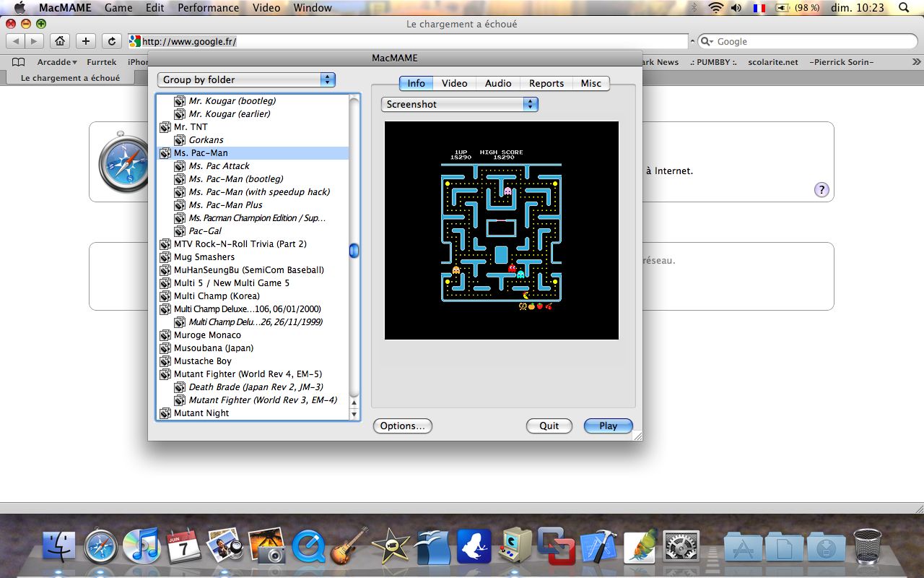Viewport: 924px width, 578px height.
Task: Click the French flag input menu
Action: point(759,8)
